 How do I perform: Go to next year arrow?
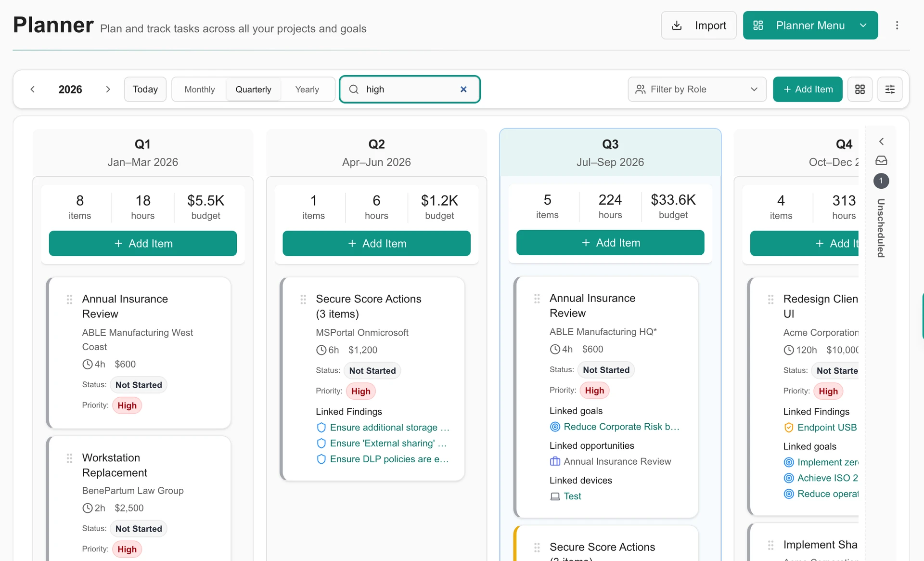pyautogui.click(x=108, y=89)
